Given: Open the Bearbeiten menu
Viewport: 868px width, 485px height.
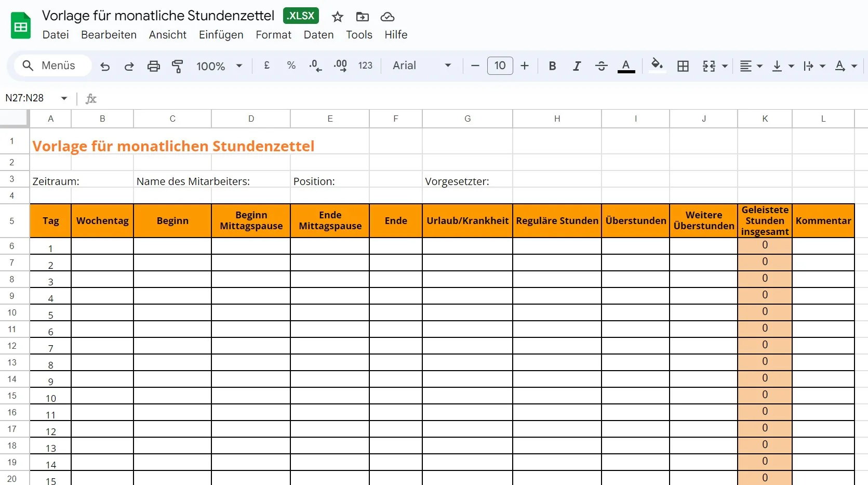Looking at the screenshot, I should (109, 35).
